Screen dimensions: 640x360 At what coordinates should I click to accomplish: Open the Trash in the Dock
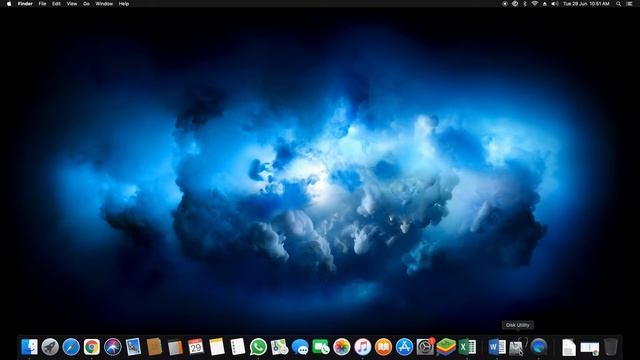point(611,347)
